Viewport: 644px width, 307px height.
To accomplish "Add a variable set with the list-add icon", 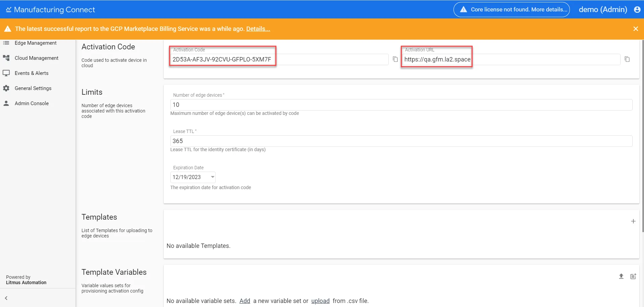I will pyautogui.click(x=633, y=276).
